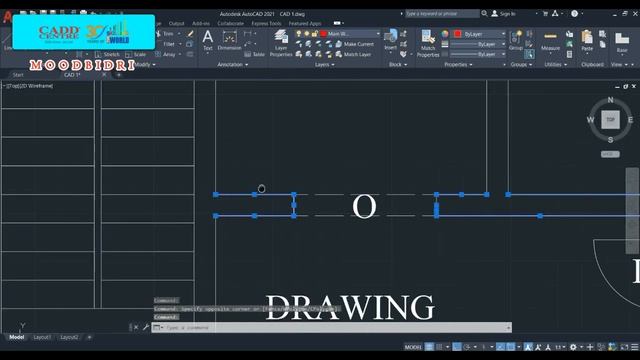Viewport: 640px width, 360px height.
Task: Expand the Properties panel
Action: pos(458,64)
